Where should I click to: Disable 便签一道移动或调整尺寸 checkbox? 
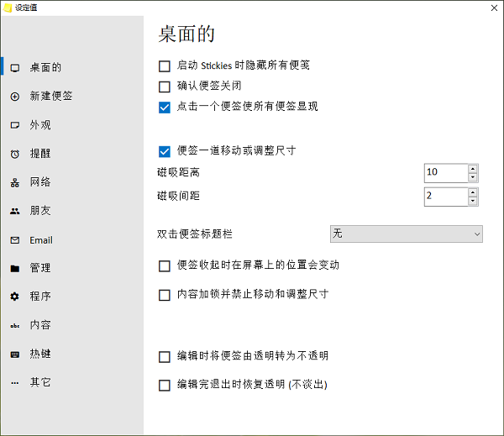pyautogui.click(x=165, y=151)
